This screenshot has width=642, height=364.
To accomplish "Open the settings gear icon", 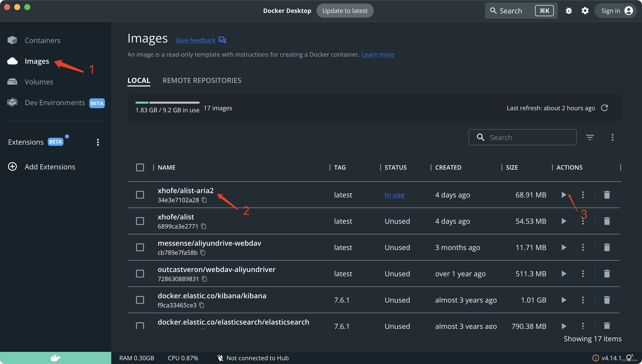I will (x=585, y=11).
